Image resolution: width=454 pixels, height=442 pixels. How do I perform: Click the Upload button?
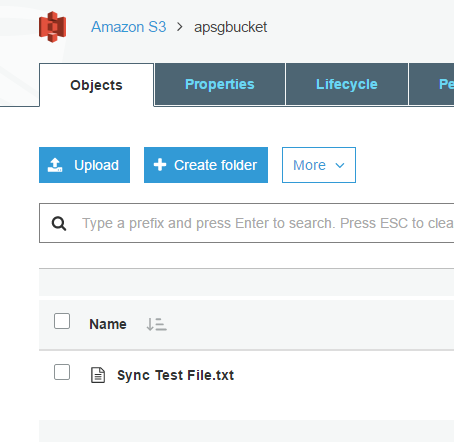[84, 165]
